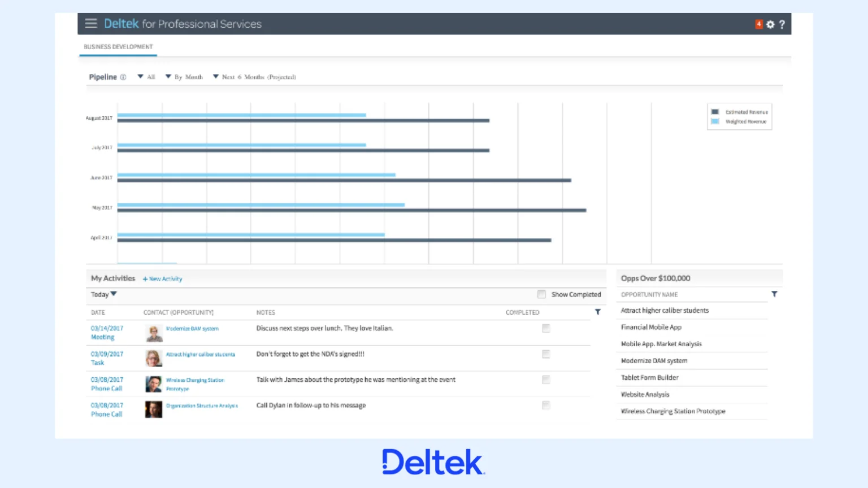The image size is (868, 488).
Task: Open the Wireless Charging Station Prototype contact link
Action: tap(195, 384)
